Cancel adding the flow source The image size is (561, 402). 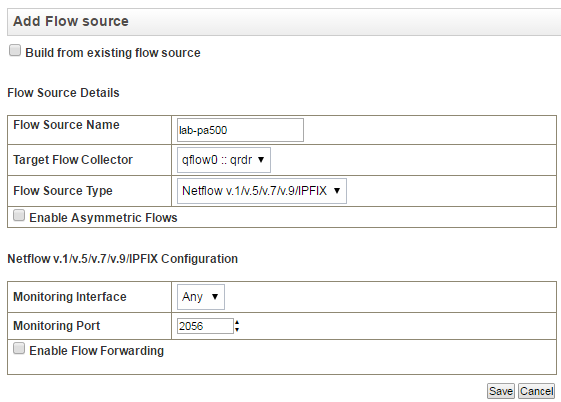(536, 391)
